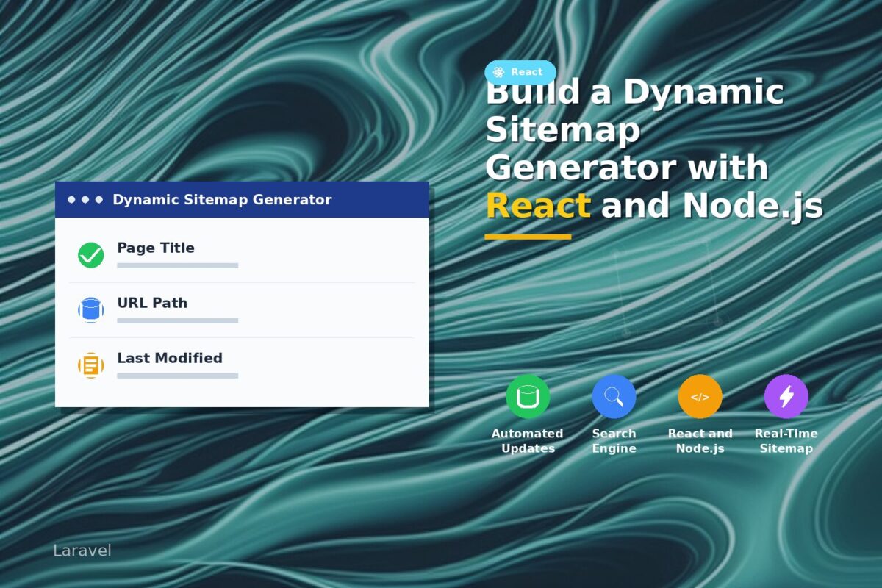Click the purple lightning bolt icon
The height and width of the screenshot is (588, 882).
(786, 397)
